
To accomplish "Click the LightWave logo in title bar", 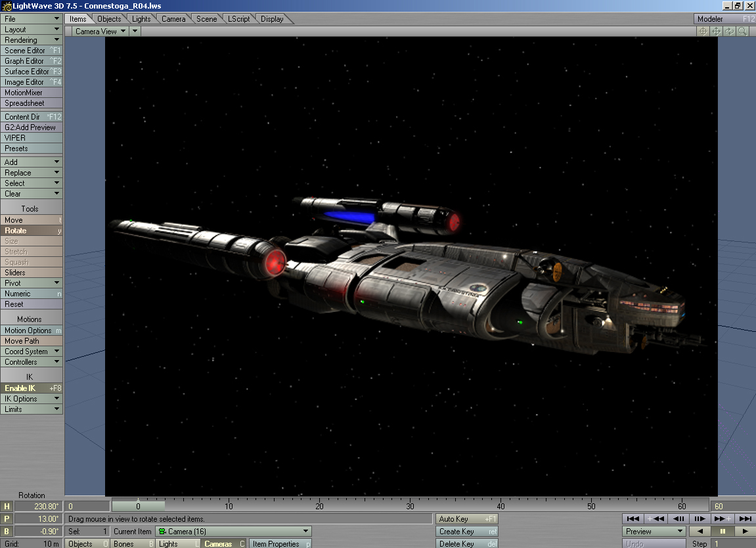I will point(7,6).
